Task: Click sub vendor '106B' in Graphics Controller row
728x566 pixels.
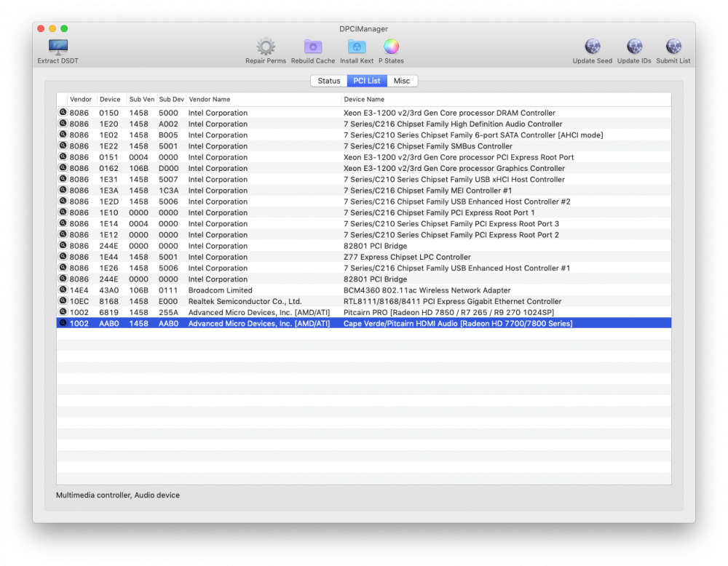Action: [x=138, y=168]
